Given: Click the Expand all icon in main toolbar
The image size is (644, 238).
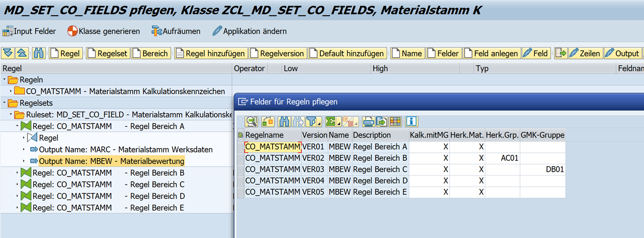Looking at the screenshot, I should [x=8, y=53].
